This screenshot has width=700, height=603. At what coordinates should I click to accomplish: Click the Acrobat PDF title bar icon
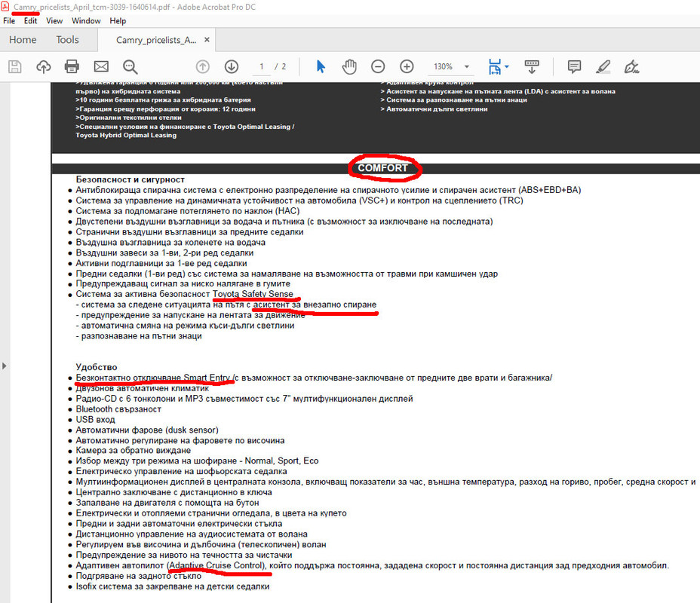5,7
